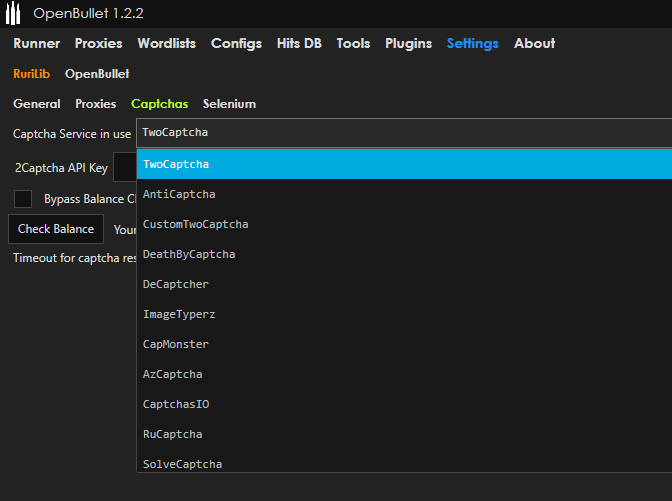Go to the Configs tab
The image size is (672, 501).
[236, 43]
